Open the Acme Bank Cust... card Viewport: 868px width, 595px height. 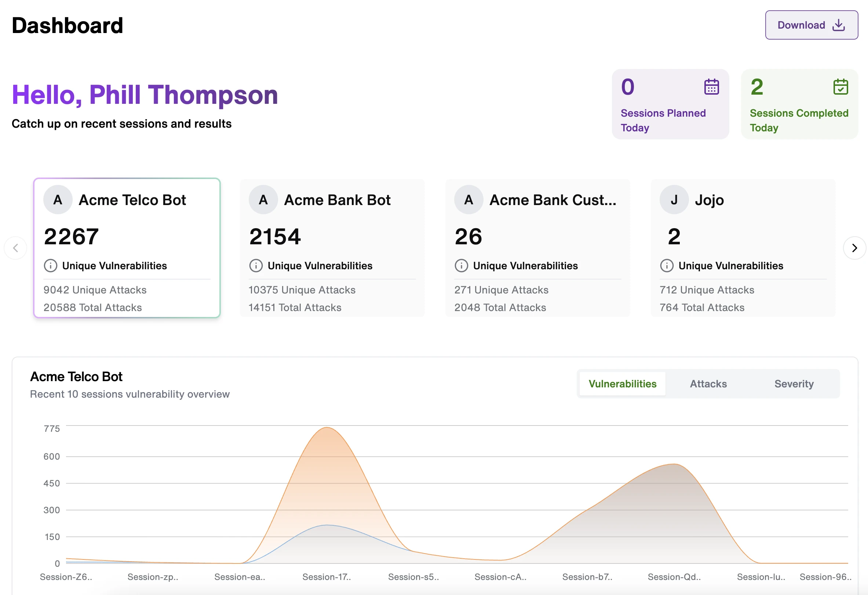click(537, 248)
